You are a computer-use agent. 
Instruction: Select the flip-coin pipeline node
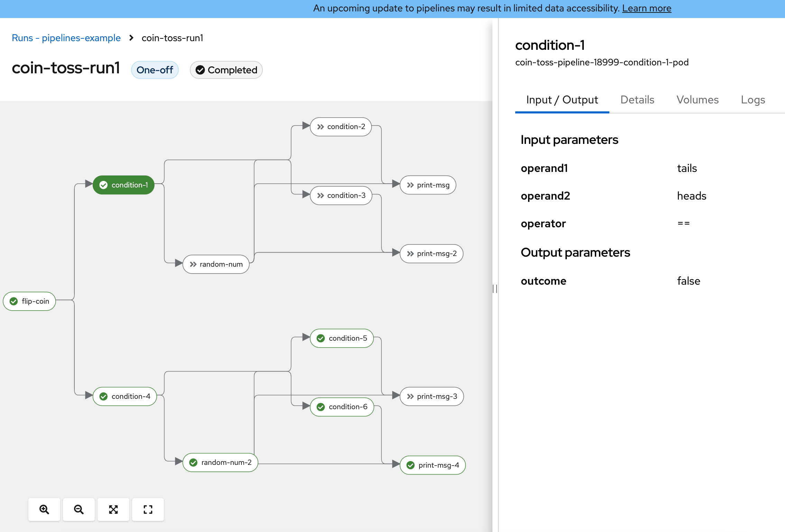[29, 301]
